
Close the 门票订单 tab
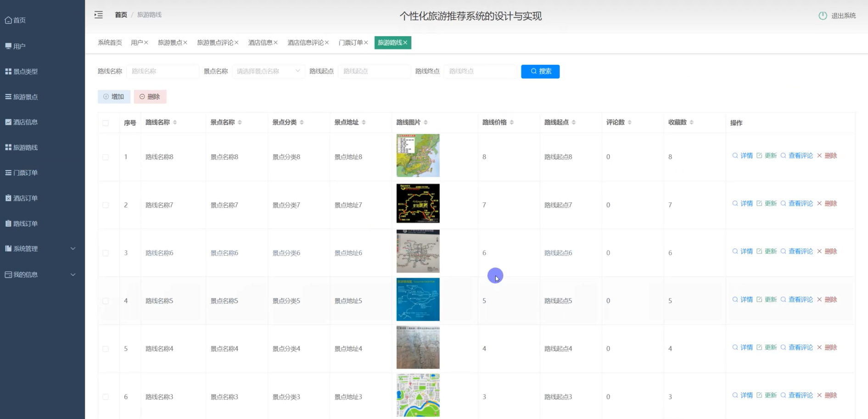point(366,43)
